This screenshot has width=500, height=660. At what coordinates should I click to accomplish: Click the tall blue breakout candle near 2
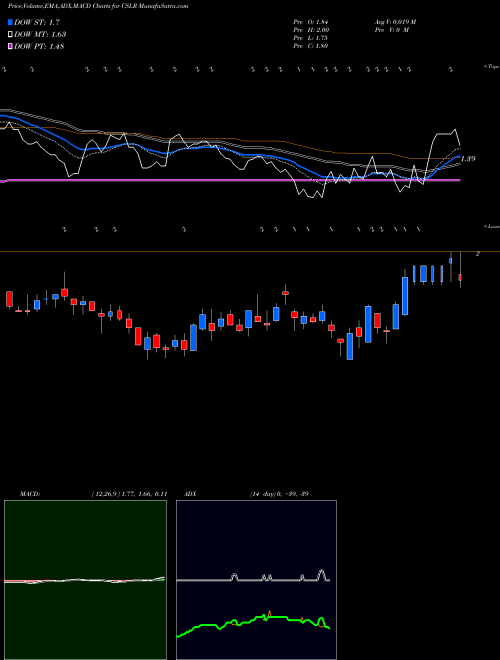point(405,296)
